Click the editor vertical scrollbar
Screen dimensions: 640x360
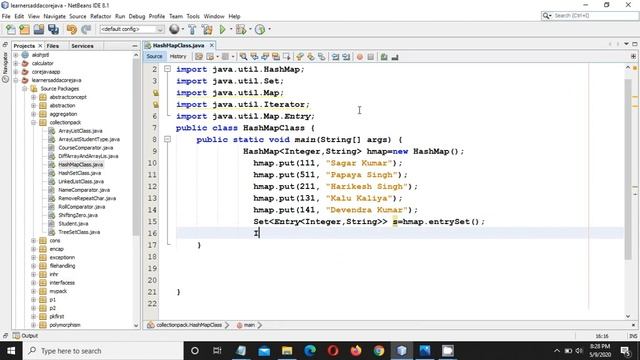point(628,169)
